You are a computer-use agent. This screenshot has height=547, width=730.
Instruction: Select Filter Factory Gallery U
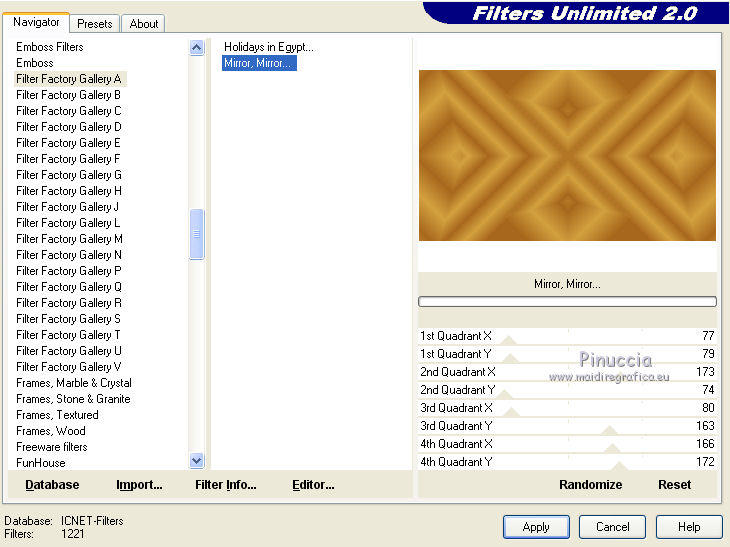[x=68, y=351]
